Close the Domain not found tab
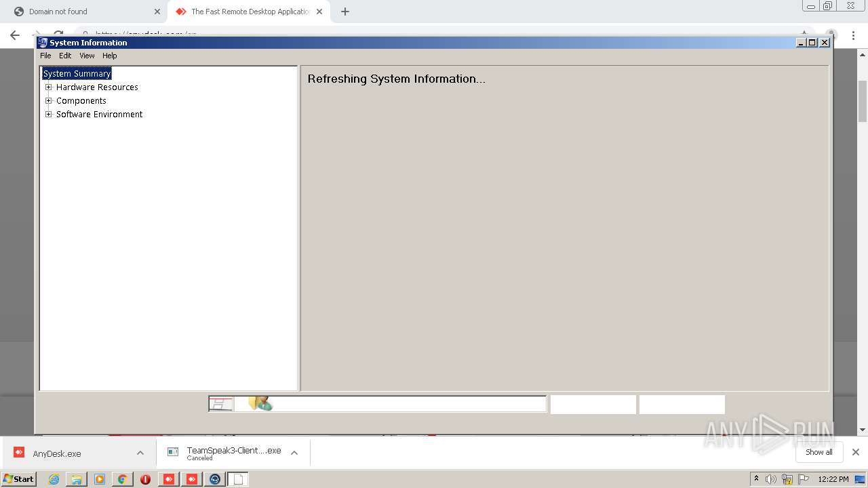 pyautogui.click(x=157, y=12)
